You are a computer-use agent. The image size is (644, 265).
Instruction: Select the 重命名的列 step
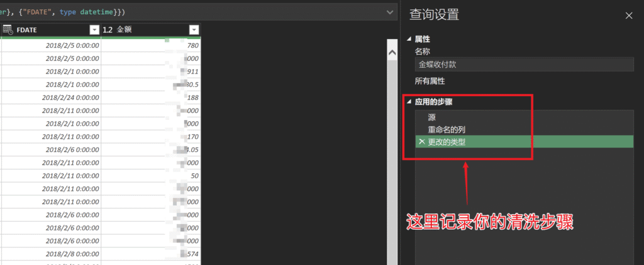(524, 129)
